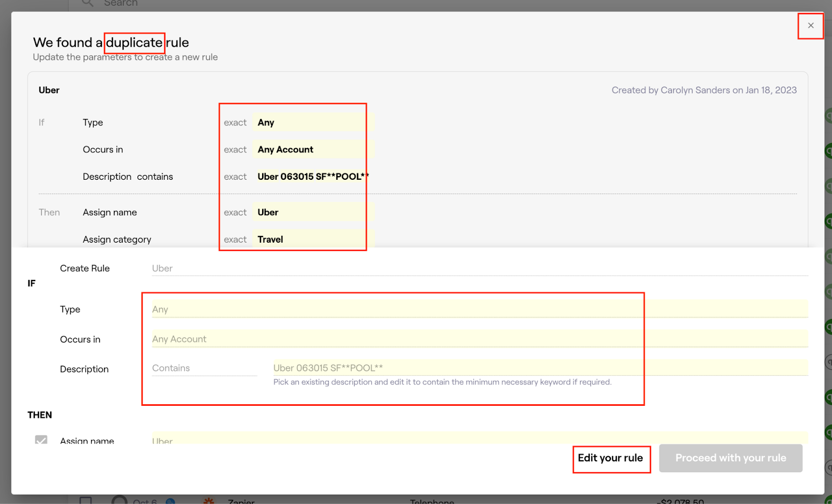Select existing rule category Travel
The image size is (832, 504).
pyautogui.click(x=314, y=239)
